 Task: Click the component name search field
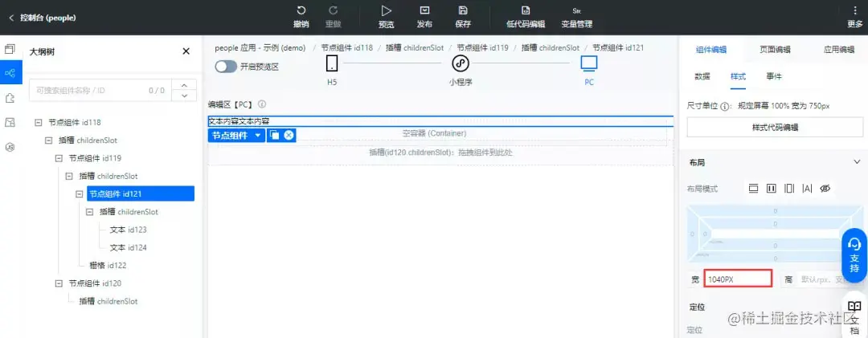[x=100, y=90]
